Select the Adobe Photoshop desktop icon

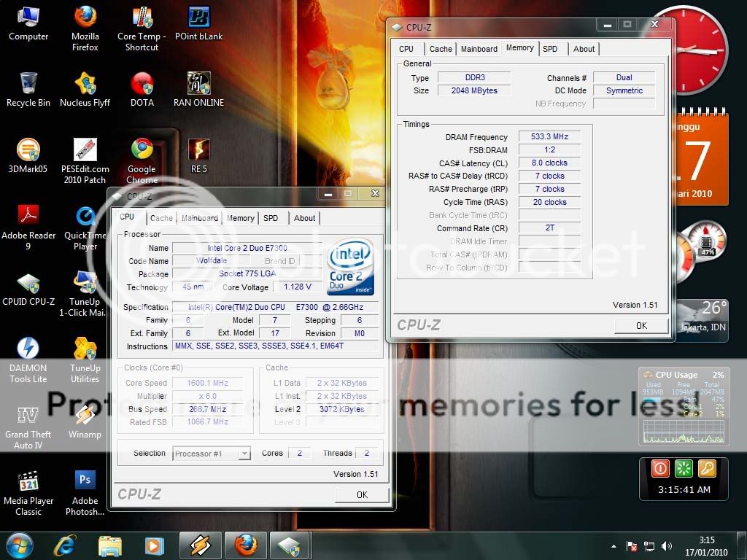tap(85, 493)
